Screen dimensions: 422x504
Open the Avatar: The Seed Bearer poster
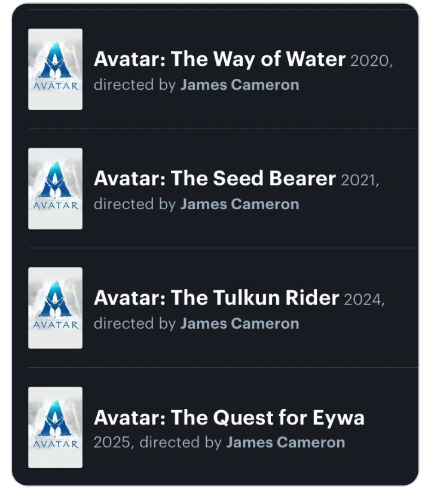[54, 187]
